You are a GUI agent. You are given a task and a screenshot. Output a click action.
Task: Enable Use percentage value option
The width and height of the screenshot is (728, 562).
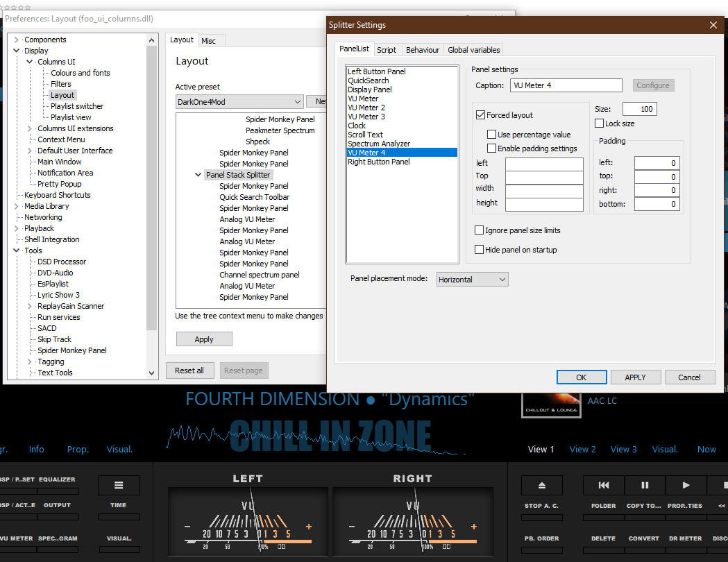[491, 135]
